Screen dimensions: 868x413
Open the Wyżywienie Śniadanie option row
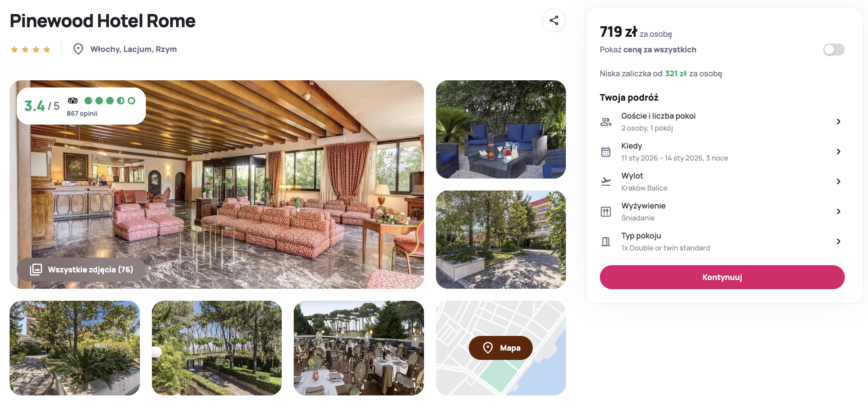[722, 212]
